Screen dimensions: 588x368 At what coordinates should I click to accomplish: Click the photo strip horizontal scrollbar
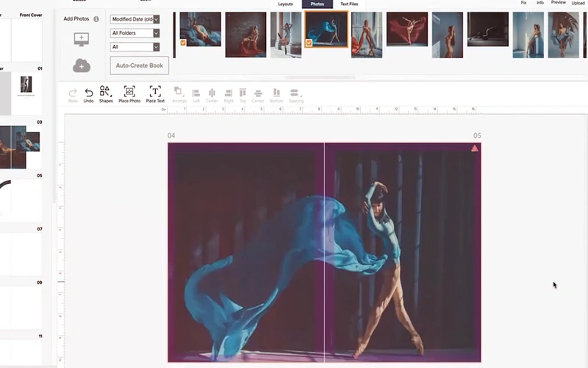point(320,78)
